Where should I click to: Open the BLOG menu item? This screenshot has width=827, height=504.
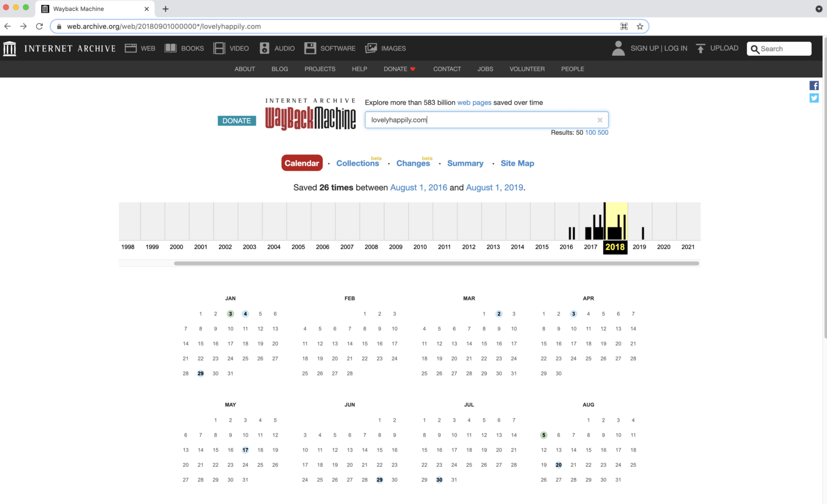[280, 69]
